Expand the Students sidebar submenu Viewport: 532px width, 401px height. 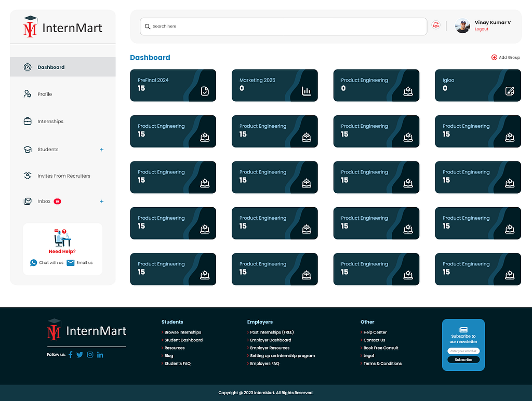pos(101,150)
